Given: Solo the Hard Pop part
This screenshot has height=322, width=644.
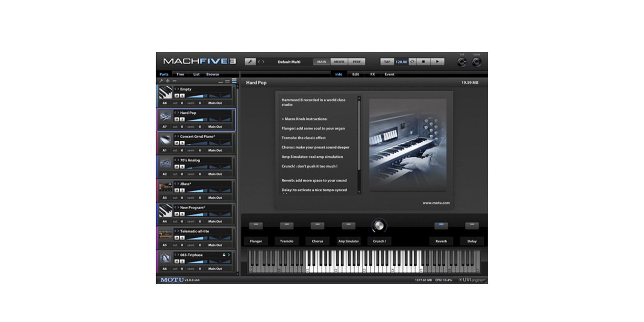Looking at the screenshot, I should 182,119.
